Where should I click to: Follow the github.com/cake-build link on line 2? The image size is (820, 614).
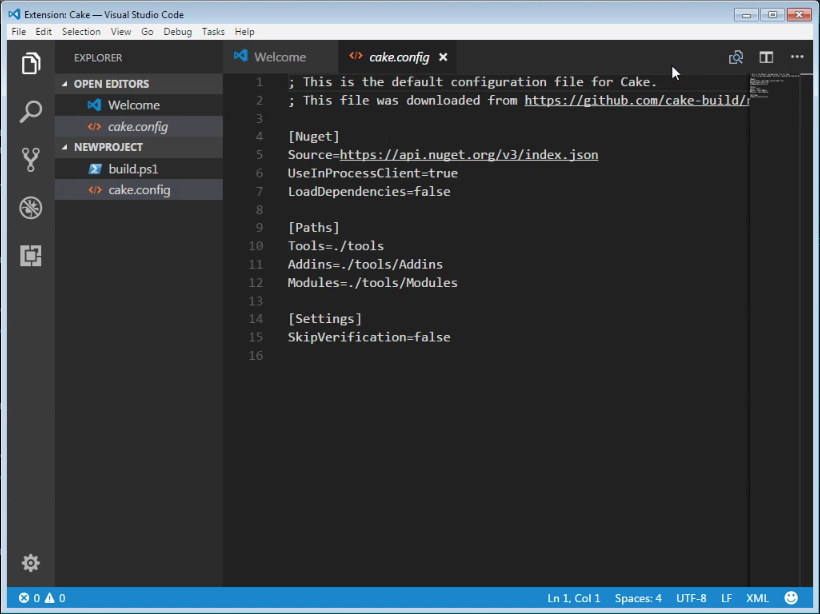(637, 100)
